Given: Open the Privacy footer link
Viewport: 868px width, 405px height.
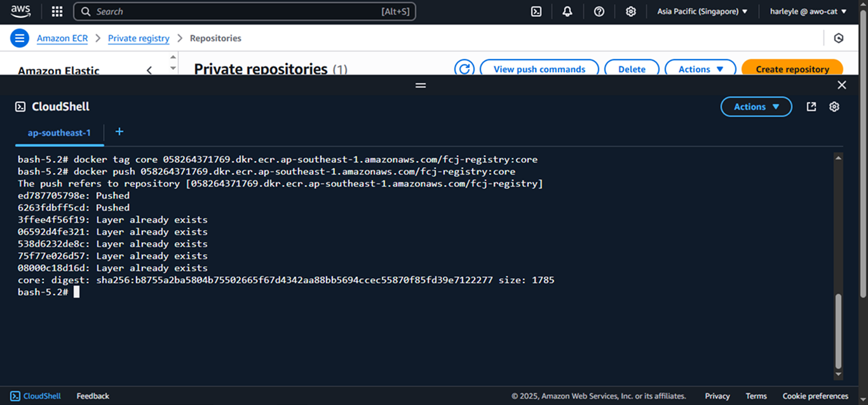Looking at the screenshot, I should (x=717, y=396).
